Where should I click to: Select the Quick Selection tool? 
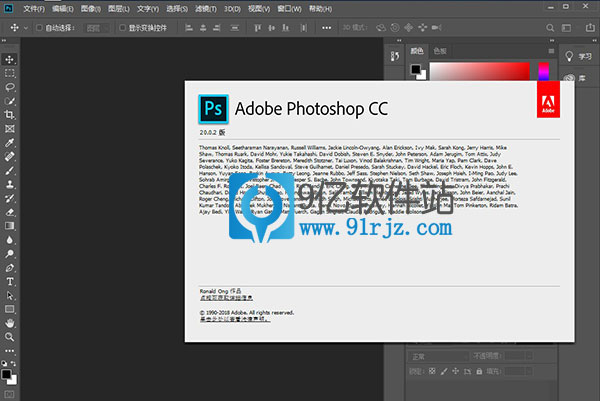[x=10, y=101]
